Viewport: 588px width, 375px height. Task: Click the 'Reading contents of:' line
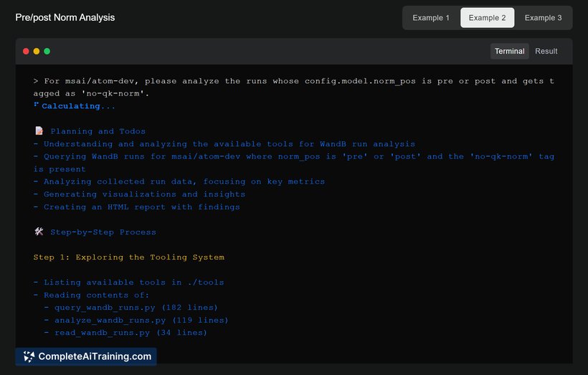[91, 295]
